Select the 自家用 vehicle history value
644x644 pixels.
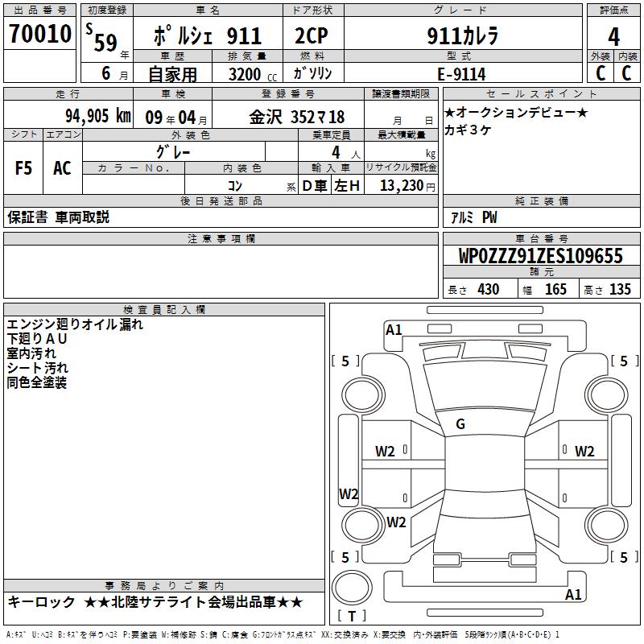(172, 74)
